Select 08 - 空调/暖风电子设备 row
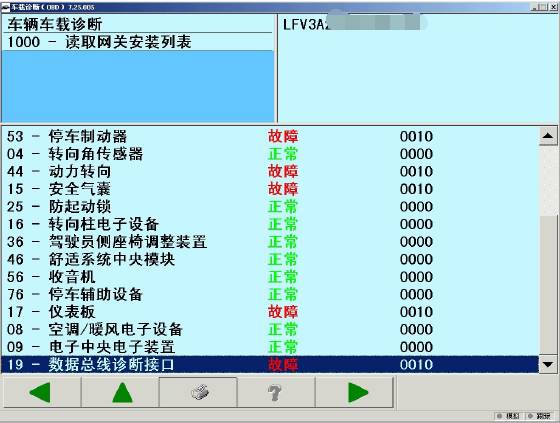Viewport: 560px width, 423px height. click(x=270, y=329)
